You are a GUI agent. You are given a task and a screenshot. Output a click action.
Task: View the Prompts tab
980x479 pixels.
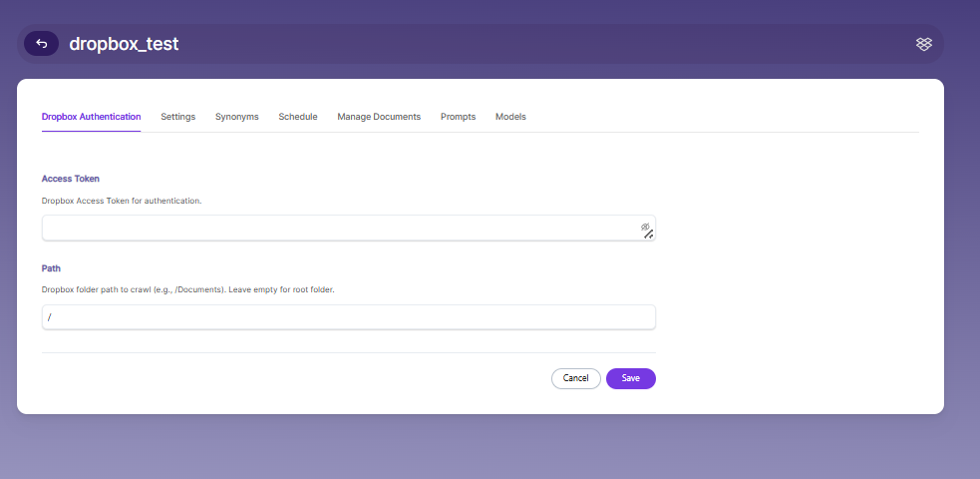(x=459, y=117)
